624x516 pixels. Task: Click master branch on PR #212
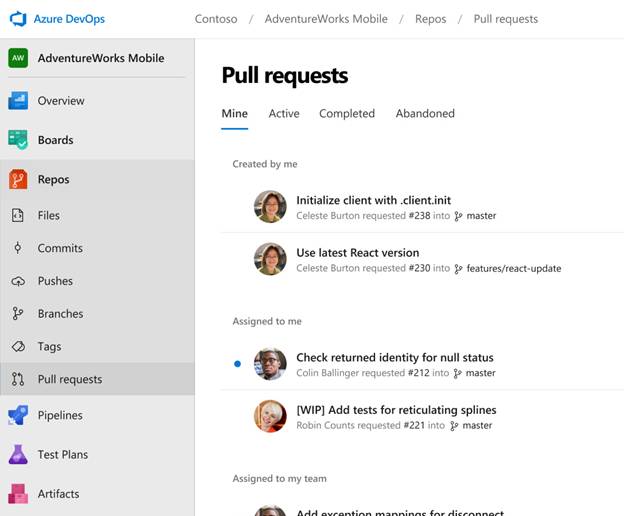pos(480,373)
